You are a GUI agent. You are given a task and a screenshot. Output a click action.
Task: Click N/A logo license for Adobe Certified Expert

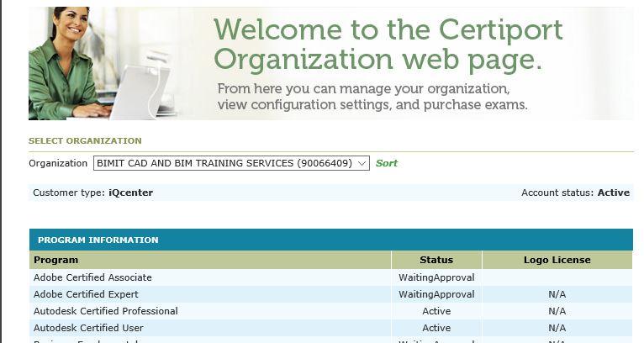pos(557,294)
